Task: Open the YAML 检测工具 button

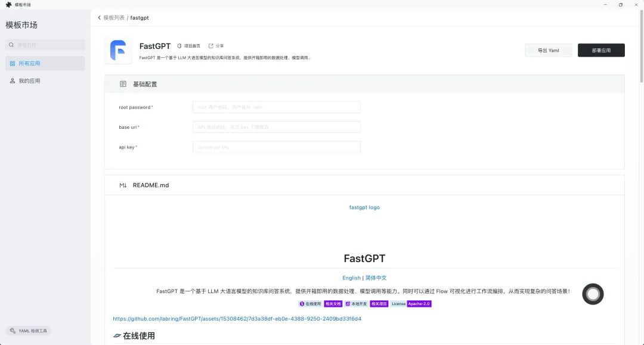Action: point(29,331)
